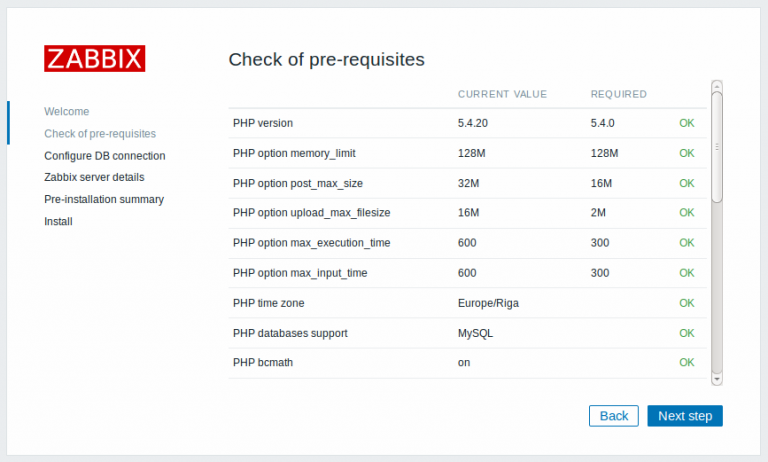
Task: Click the ZABBIX logo
Action: coord(95,59)
